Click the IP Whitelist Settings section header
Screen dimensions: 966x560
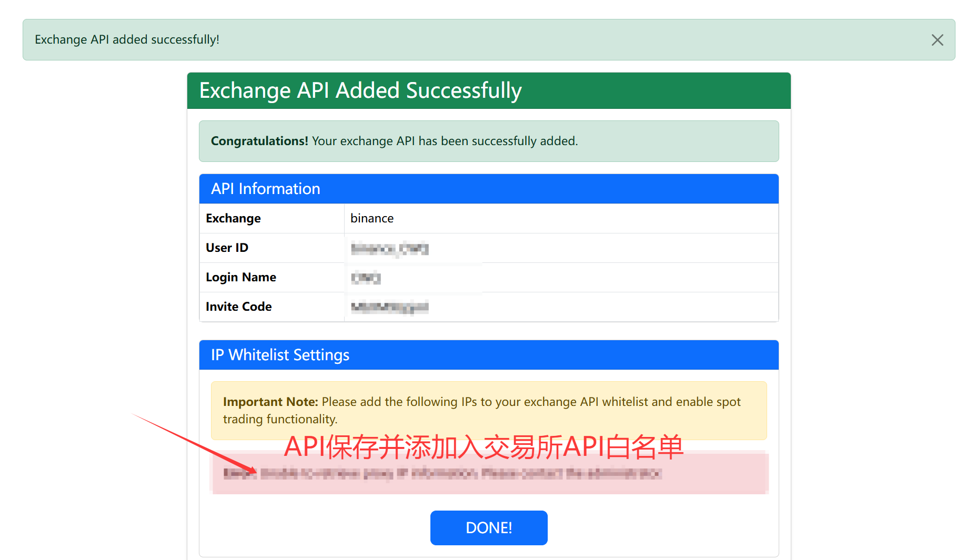pyautogui.click(x=280, y=355)
